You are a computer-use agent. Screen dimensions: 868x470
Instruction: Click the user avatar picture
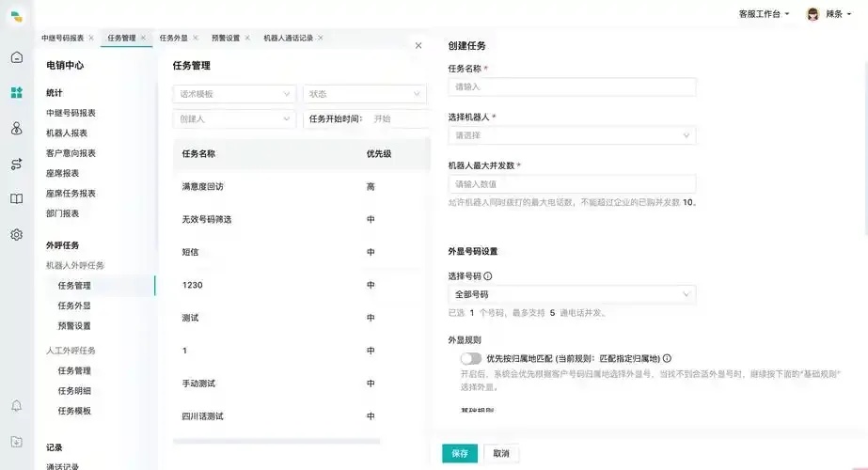pos(813,14)
